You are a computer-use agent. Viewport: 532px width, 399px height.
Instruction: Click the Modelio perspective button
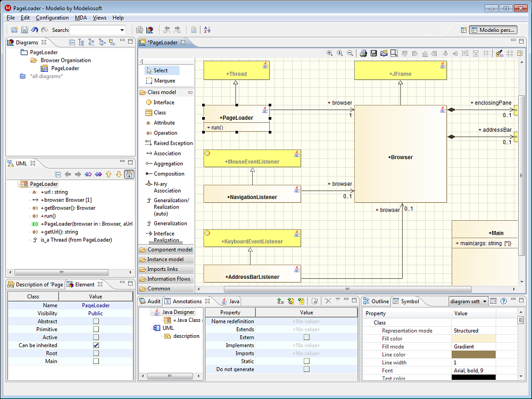(x=493, y=30)
